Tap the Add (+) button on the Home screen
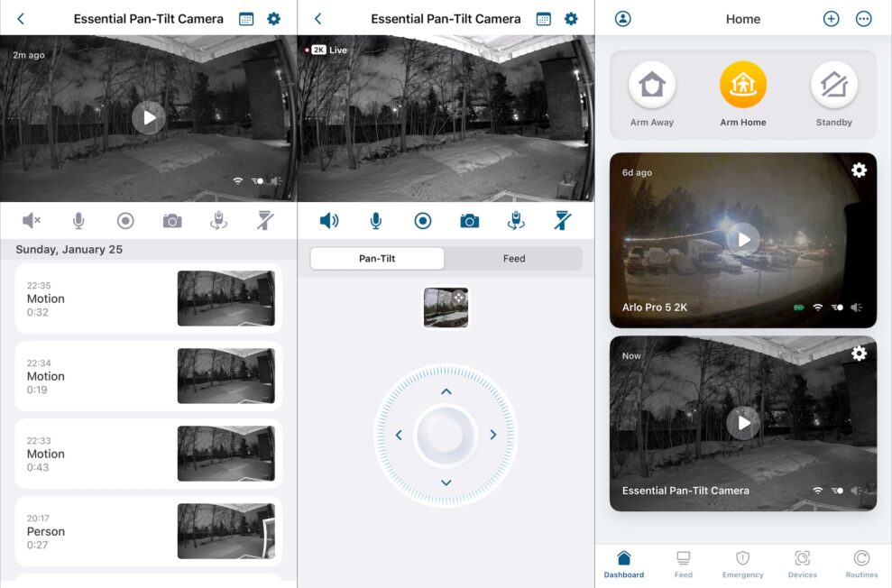The image size is (892, 588). [x=831, y=18]
